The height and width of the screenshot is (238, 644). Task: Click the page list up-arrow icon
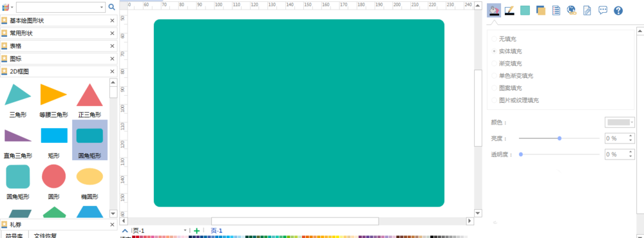tap(125, 231)
